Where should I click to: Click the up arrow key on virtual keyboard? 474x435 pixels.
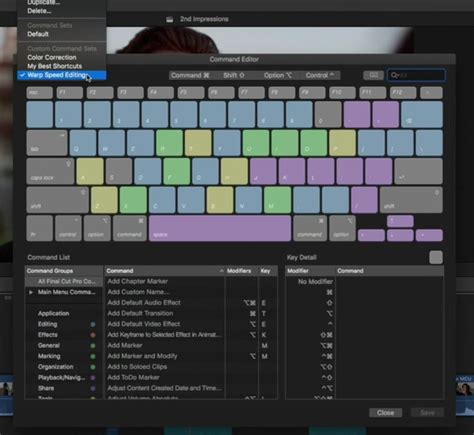pyautogui.click(x=400, y=221)
